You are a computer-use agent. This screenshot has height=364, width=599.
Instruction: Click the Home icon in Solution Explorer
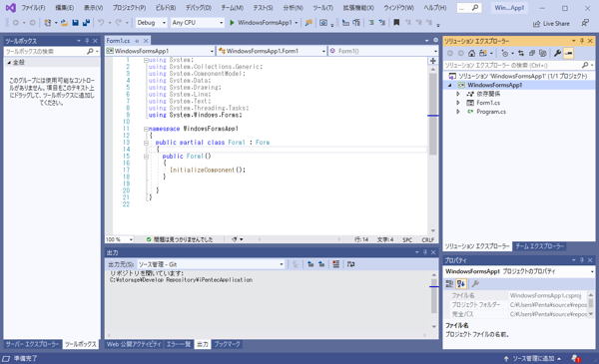[472, 54]
